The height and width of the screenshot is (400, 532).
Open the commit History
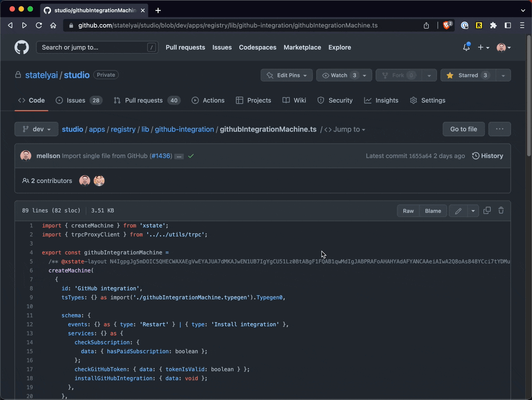point(488,155)
